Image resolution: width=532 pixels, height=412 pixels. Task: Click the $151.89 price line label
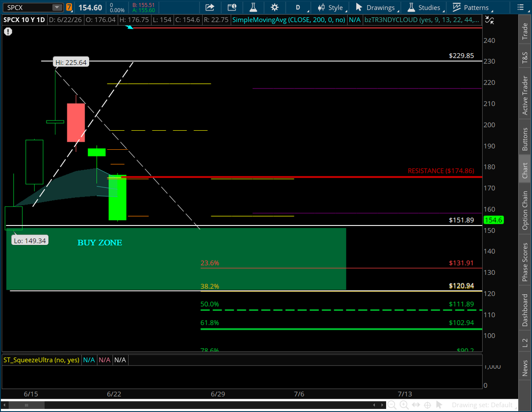point(462,220)
